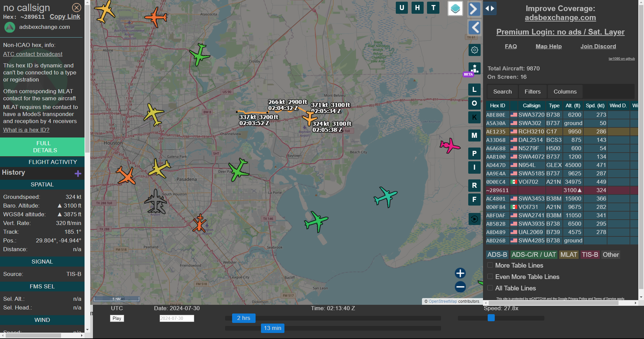The image size is (644, 339).
Task: Select the gray four-engine aircraft near South Houston
Action: pyautogui.click(x=156, y=202)
